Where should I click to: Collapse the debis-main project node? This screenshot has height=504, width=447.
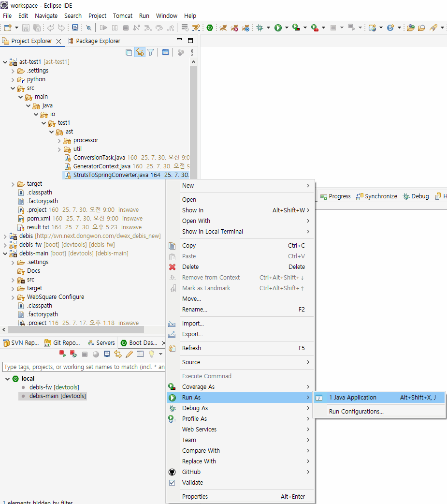pyautogui.click(x=5, y=253)
